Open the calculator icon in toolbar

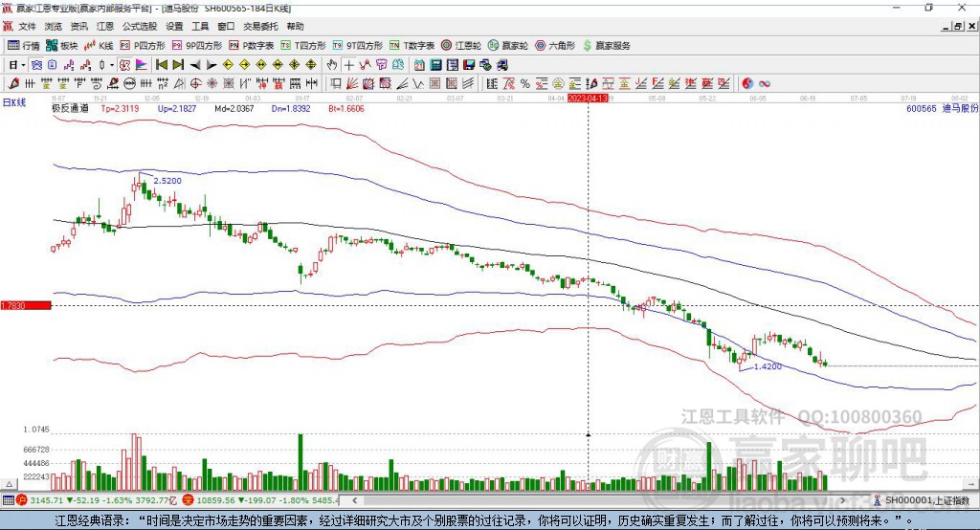pyautogui.click(x=435, y=65)
